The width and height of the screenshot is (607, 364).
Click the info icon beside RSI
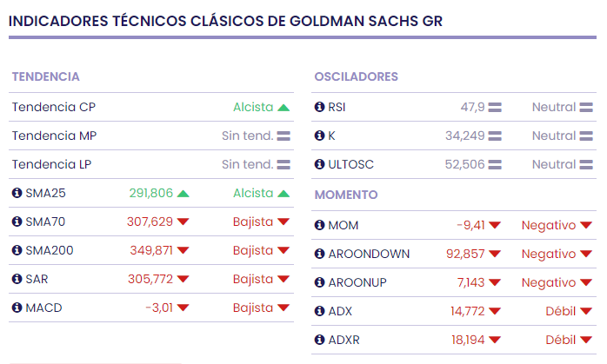click(319, 107)
